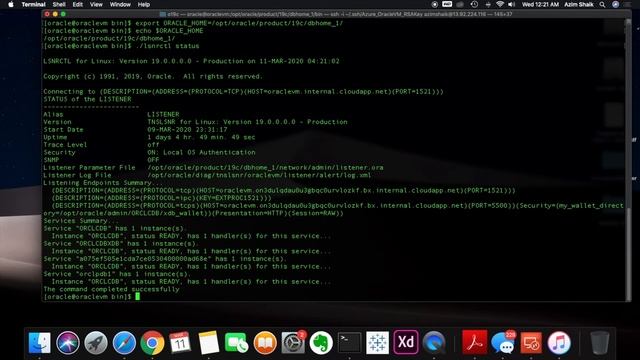Open the volume control in menu bar
The width and height of the screenshot is (640, 360).
pos(511,4)
